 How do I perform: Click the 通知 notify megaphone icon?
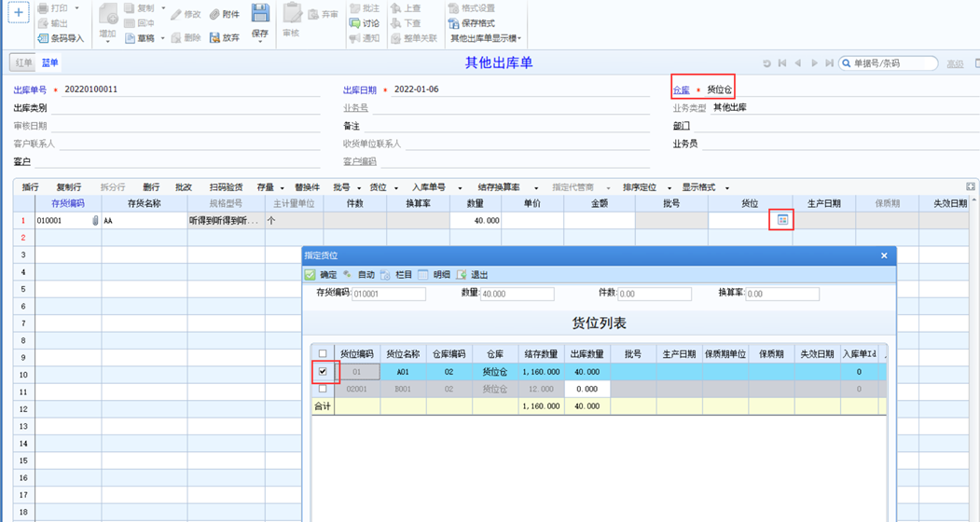click(354, 38)
